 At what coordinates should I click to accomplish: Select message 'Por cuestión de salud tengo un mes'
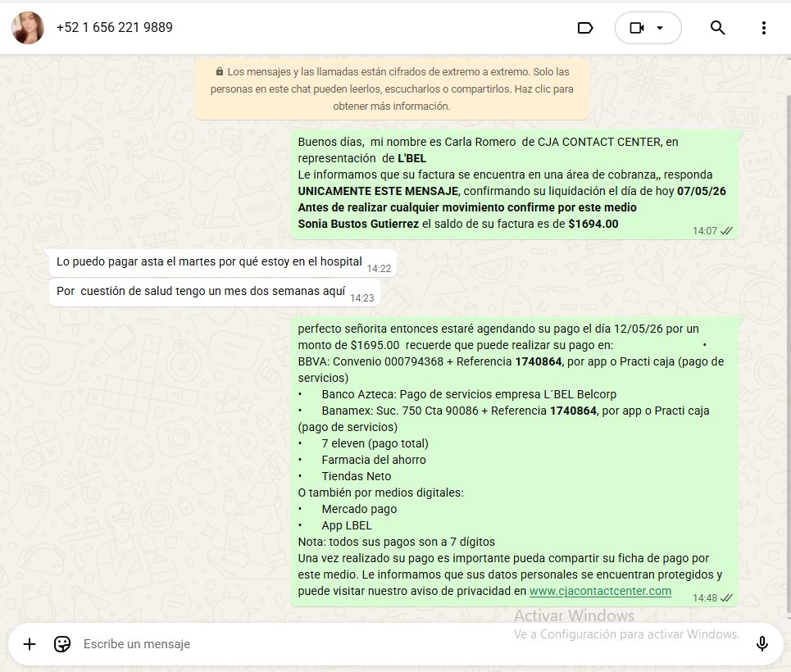click(215, 293)
